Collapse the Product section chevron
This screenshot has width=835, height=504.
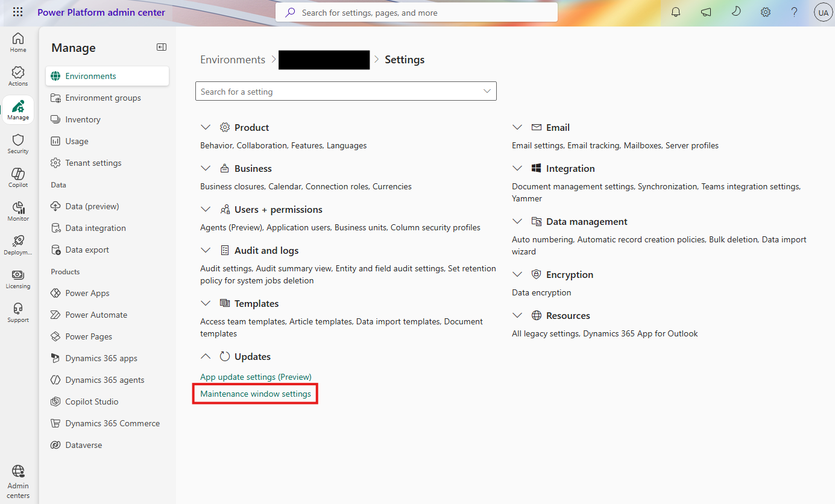pyautogui.click(x=206, y=128)
